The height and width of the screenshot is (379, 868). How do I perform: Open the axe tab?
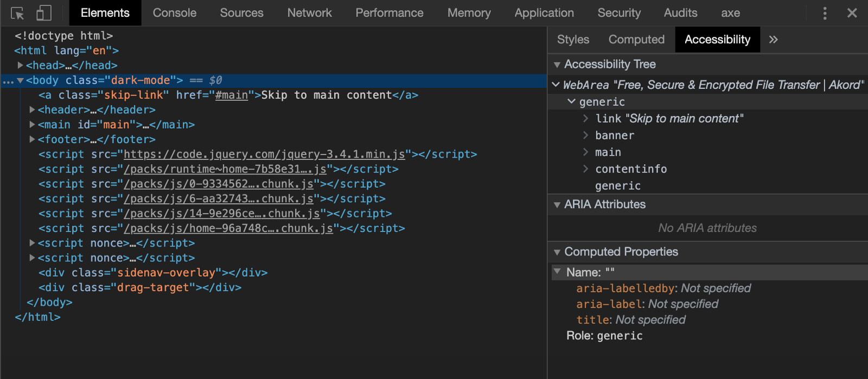(731, 13)
